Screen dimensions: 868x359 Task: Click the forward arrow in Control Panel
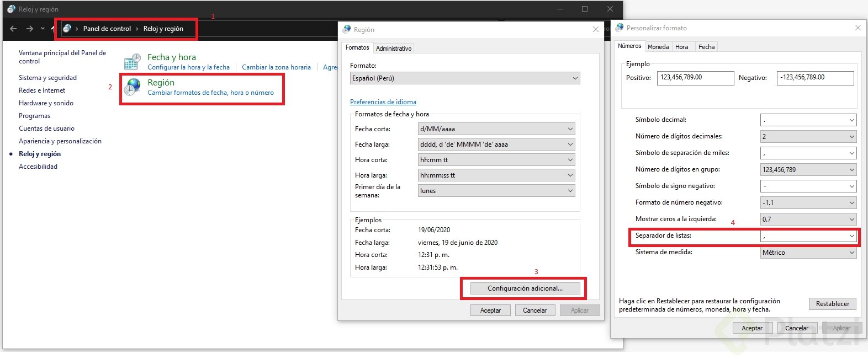coord(30,29)
